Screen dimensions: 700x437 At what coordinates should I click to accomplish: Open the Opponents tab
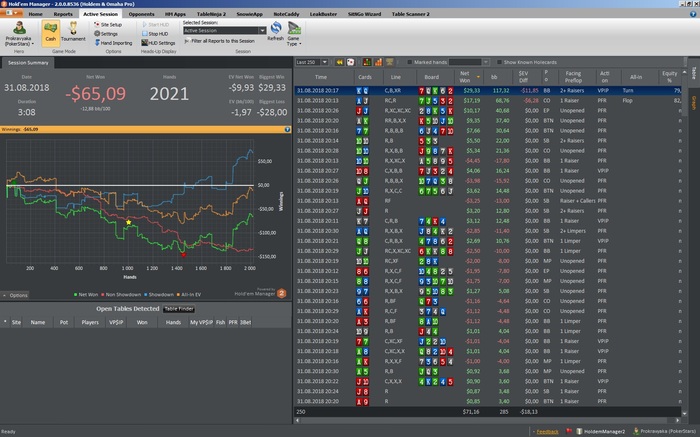click(x=142, y=14)
